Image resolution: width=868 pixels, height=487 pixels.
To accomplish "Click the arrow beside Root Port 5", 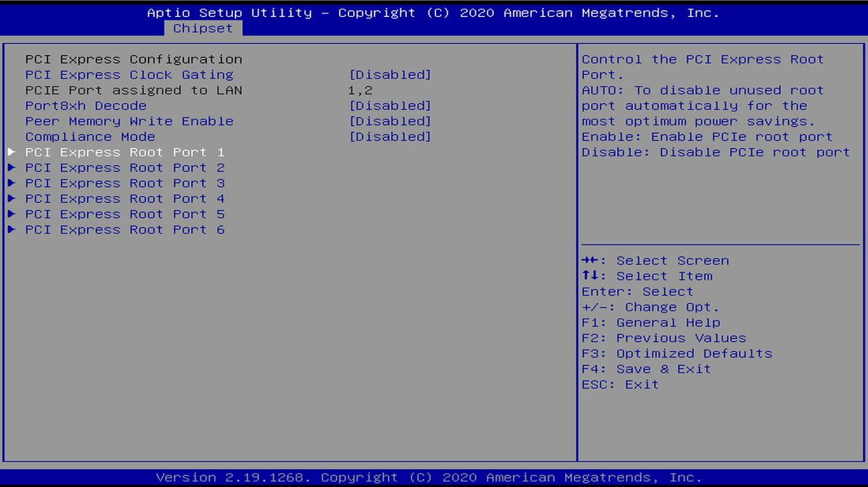I will 12,215.
